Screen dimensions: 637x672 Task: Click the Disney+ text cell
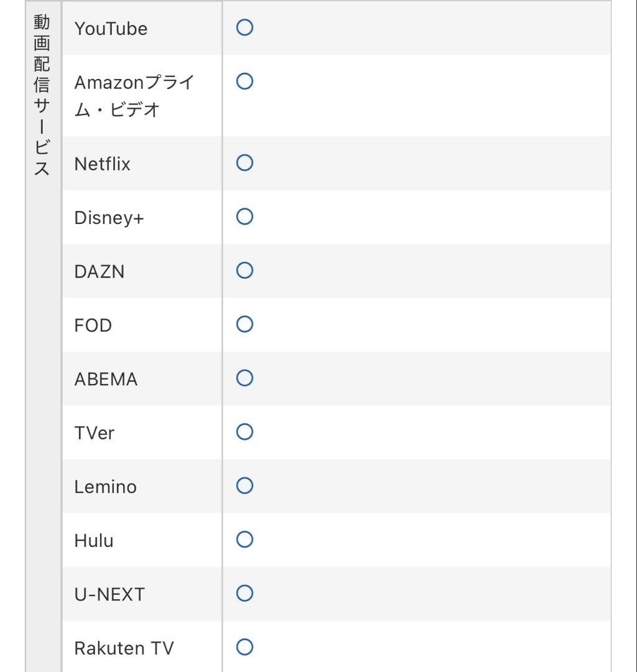(109, 218)
